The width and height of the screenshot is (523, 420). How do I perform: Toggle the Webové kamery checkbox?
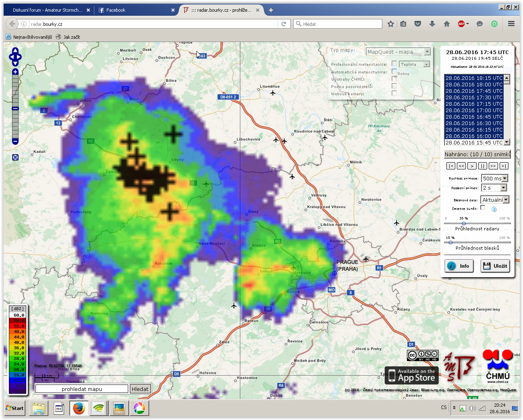coord(394,93)
